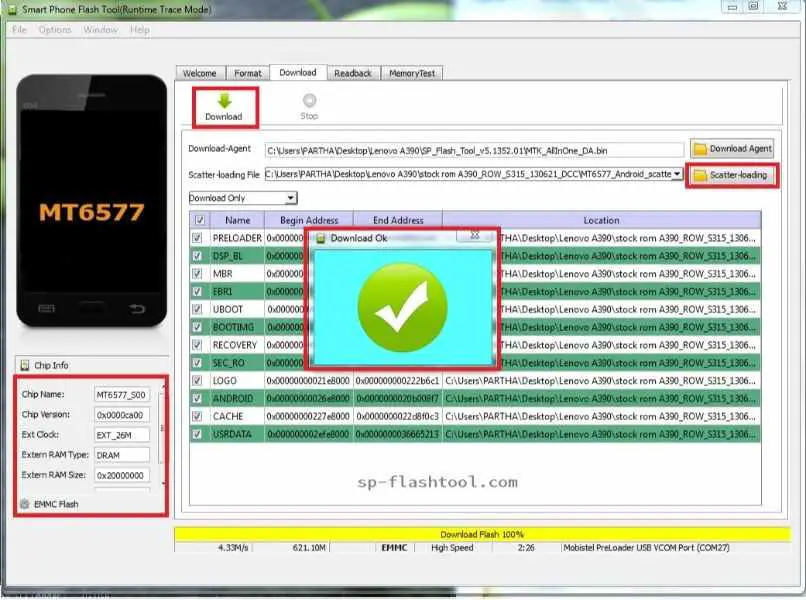Click the Ext Clock field EXT_26M
The image size is (806, 600).
(122, 435)
